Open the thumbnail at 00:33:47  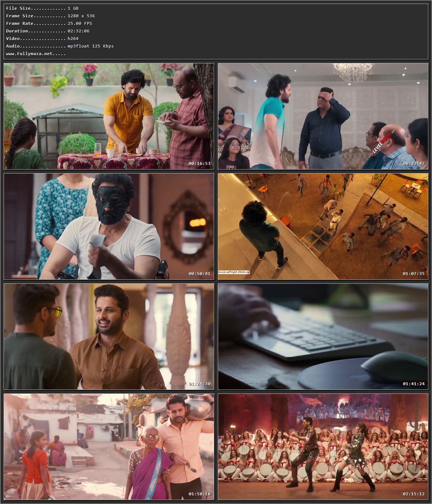323,116
